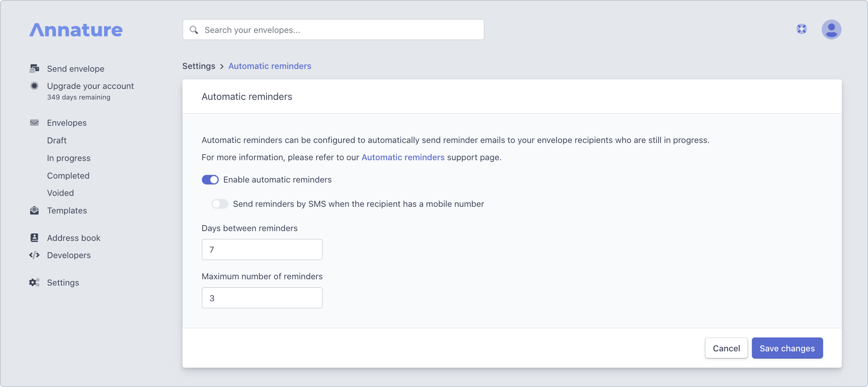This screenshot has height=387, width=868.
Task: Click the Annature logo
Action: (x=76, y=29)
